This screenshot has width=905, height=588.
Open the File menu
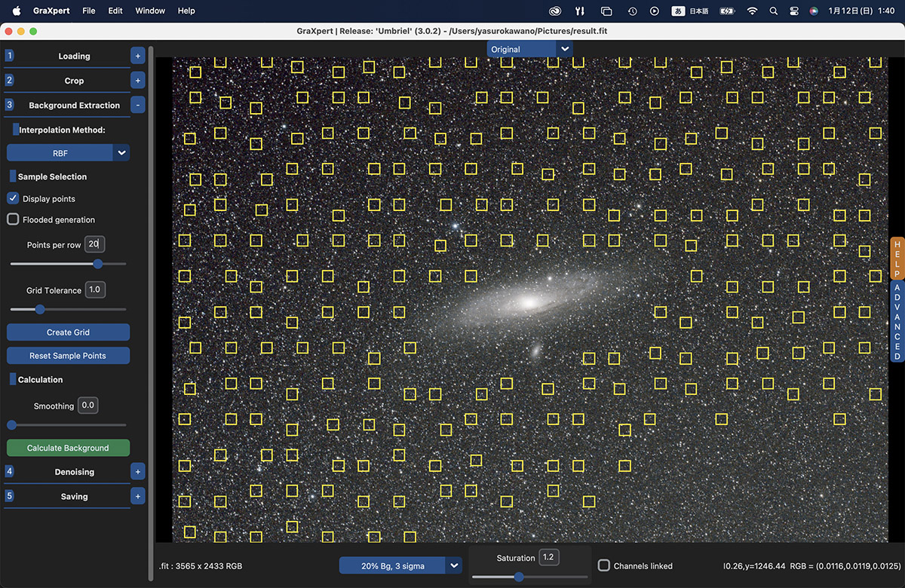click(89, 11)
